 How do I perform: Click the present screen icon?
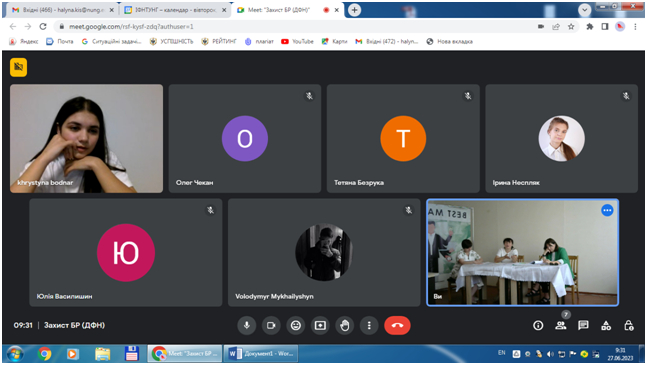320,325
